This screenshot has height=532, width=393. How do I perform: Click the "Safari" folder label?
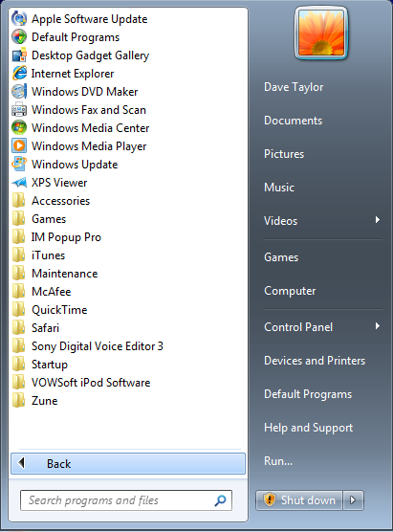46,328
